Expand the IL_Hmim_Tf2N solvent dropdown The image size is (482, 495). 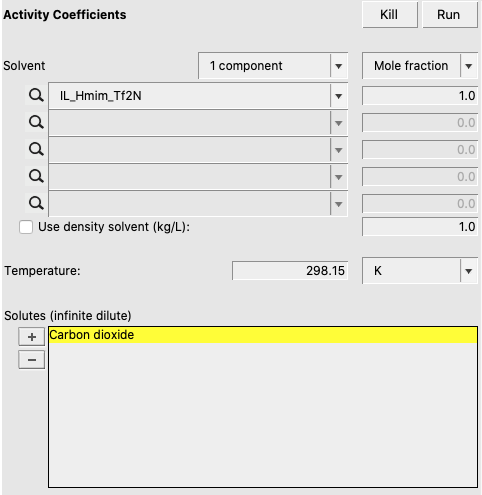[339, 96]
